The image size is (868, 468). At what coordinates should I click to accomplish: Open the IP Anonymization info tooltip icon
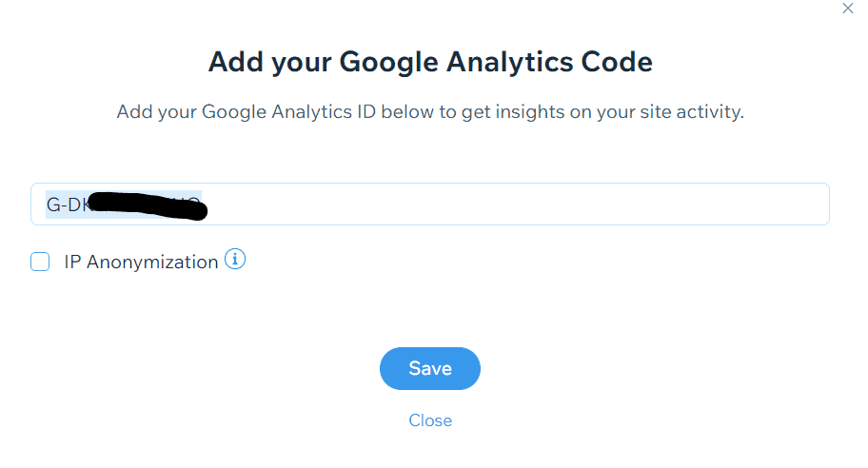tap(235, 259)
